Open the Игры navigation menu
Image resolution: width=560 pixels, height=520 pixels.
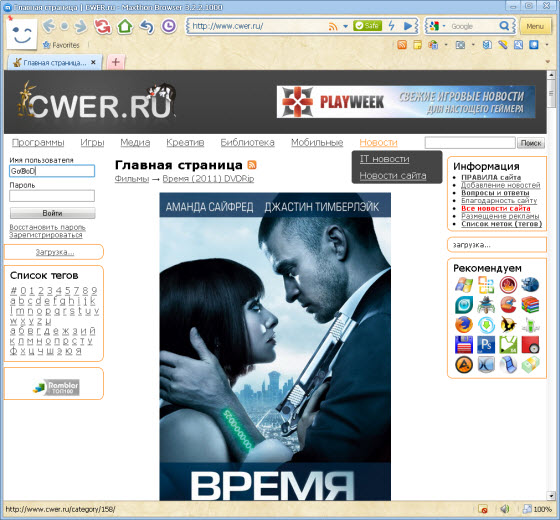coord(92,142)
